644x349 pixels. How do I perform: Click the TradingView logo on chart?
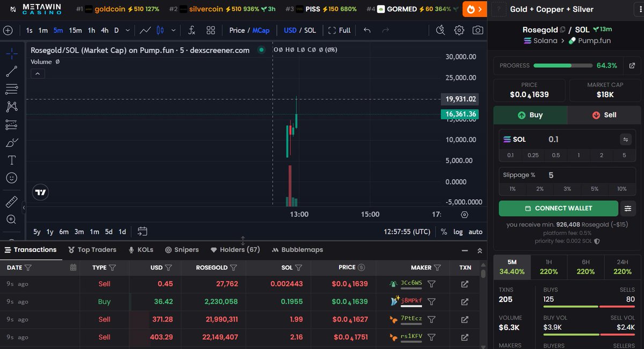coord(40,192)
